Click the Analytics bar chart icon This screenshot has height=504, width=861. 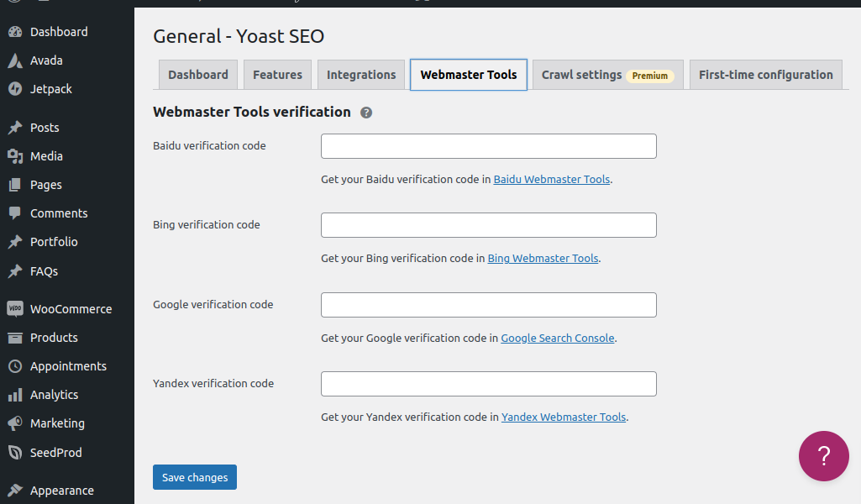(15, 395)
